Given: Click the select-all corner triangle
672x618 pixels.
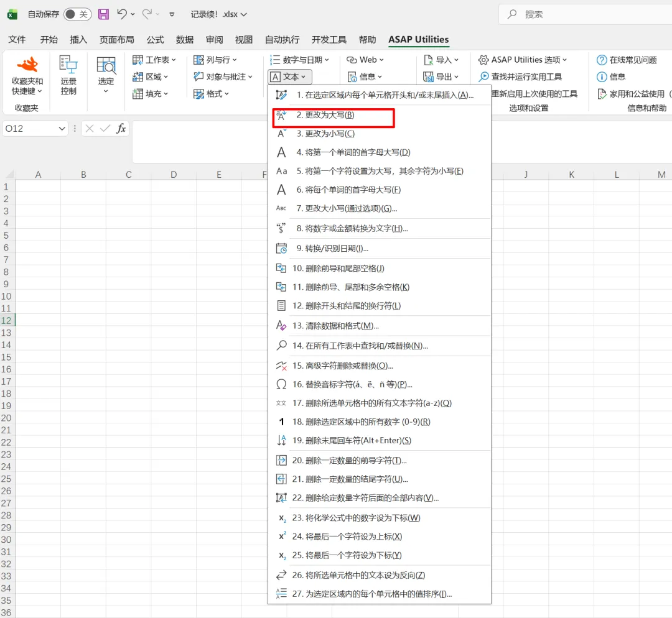Looking at the screenshot, I should [9, 174].
